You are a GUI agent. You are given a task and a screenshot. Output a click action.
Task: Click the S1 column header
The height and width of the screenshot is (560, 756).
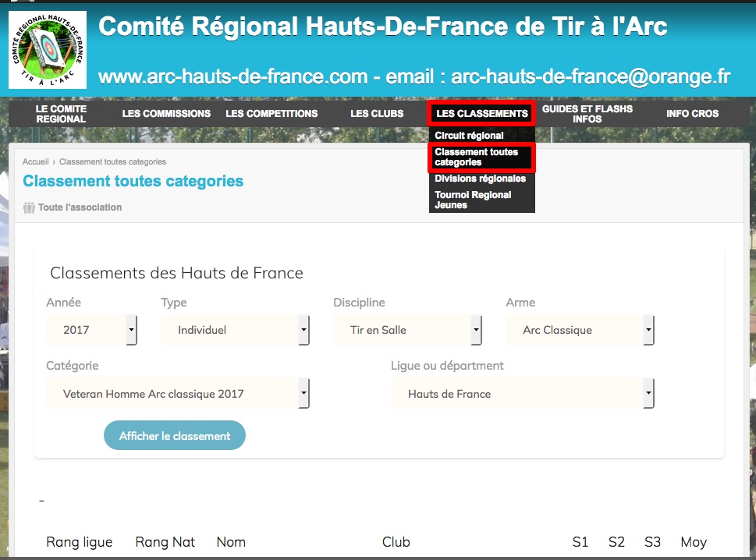(580, 542)
